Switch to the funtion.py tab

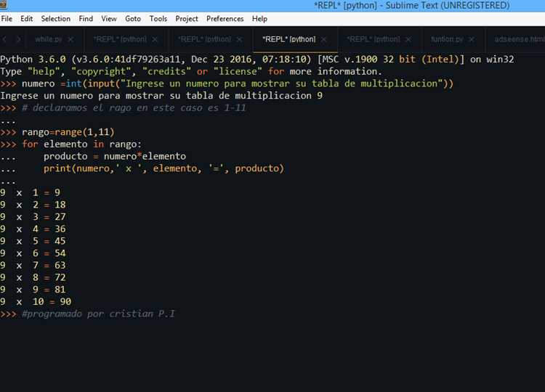[447, 39]
